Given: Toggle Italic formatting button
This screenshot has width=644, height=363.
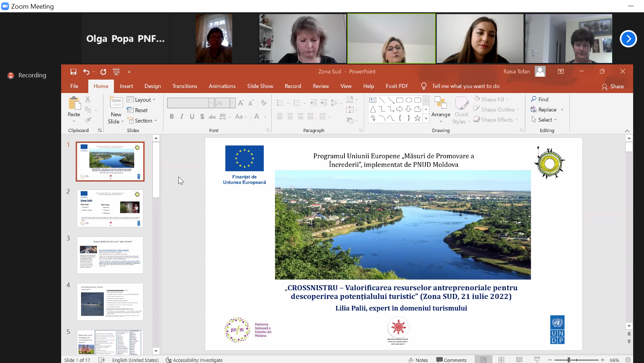Looking at the screenshot, I should tap(182, 117).
